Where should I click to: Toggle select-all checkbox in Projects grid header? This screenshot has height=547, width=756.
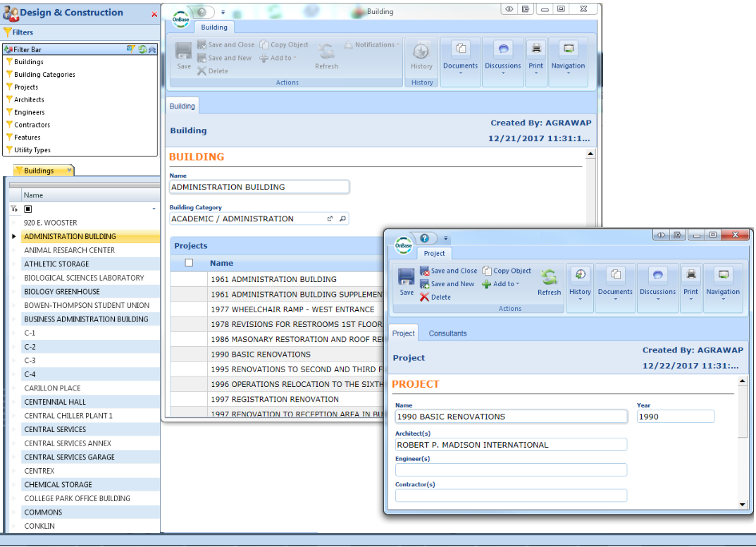[x=189, y=263]
